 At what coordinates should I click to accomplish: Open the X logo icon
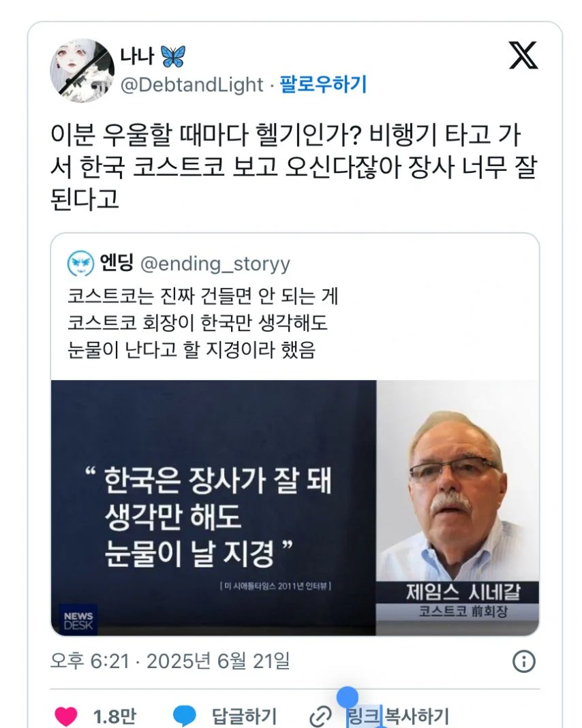click(x=523, y=55)
